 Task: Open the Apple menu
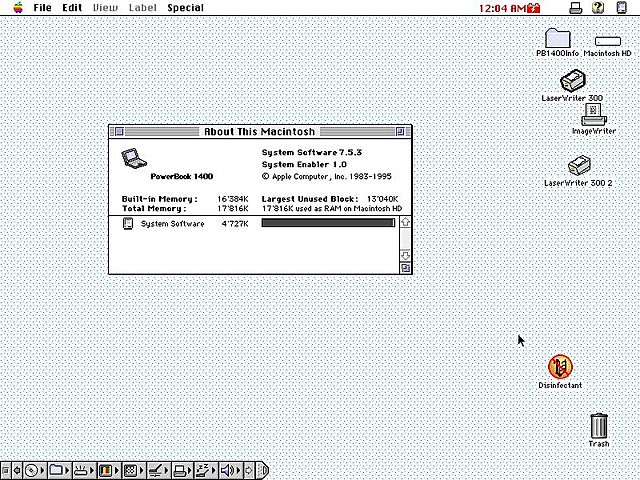tap(18, 7)
